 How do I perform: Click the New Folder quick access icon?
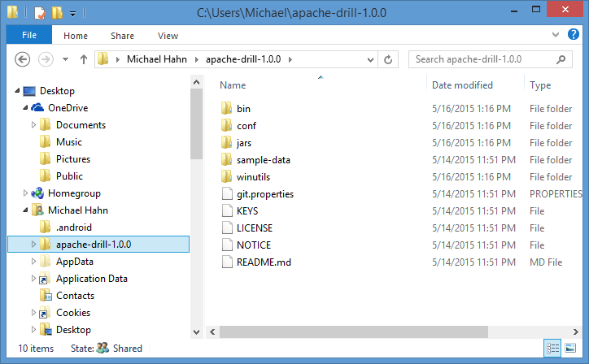(x=56, y=12)
